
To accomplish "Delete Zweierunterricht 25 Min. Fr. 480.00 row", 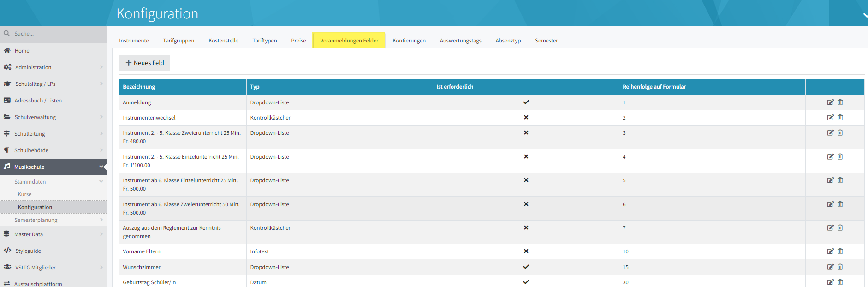I will point(840,133).
